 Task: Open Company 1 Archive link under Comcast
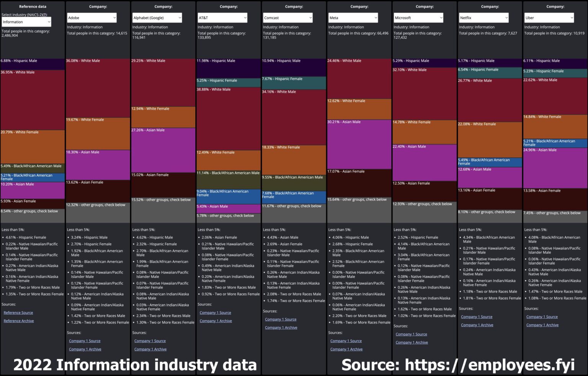pyautogui.click(x=281, y=328)
